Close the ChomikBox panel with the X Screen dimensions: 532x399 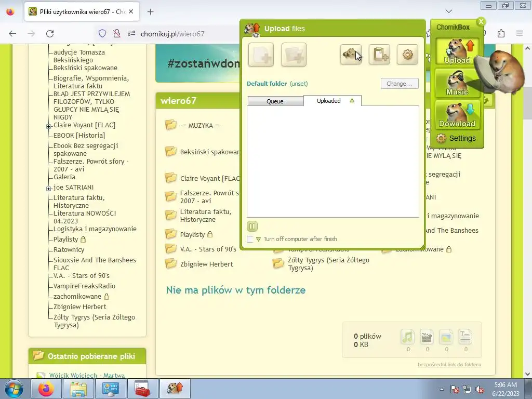click(481, 22)
